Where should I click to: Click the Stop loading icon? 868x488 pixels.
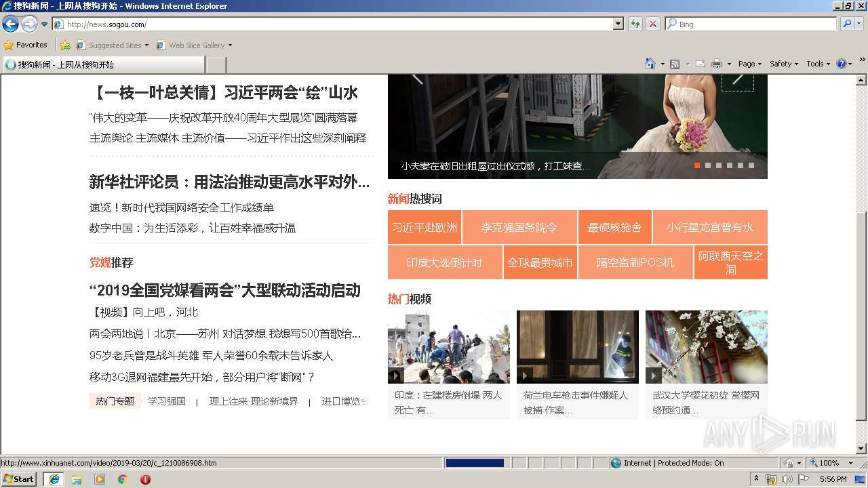coord(653,24)
